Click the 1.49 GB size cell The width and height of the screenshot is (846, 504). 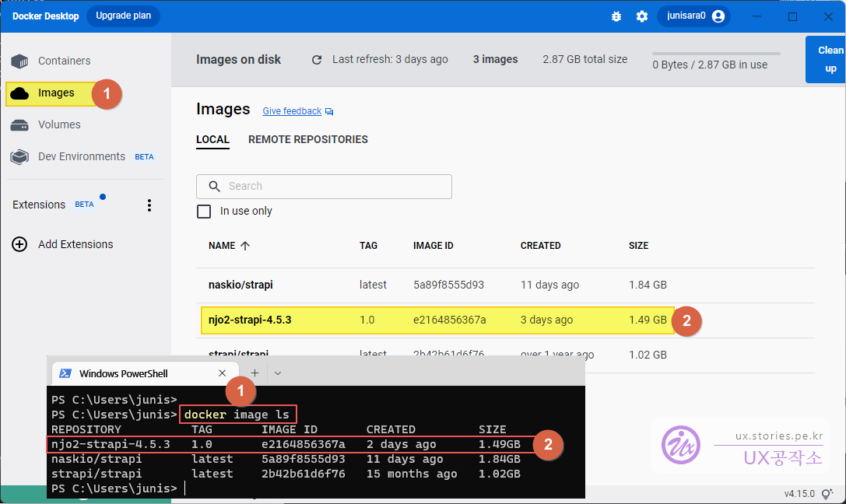(648, 320)
